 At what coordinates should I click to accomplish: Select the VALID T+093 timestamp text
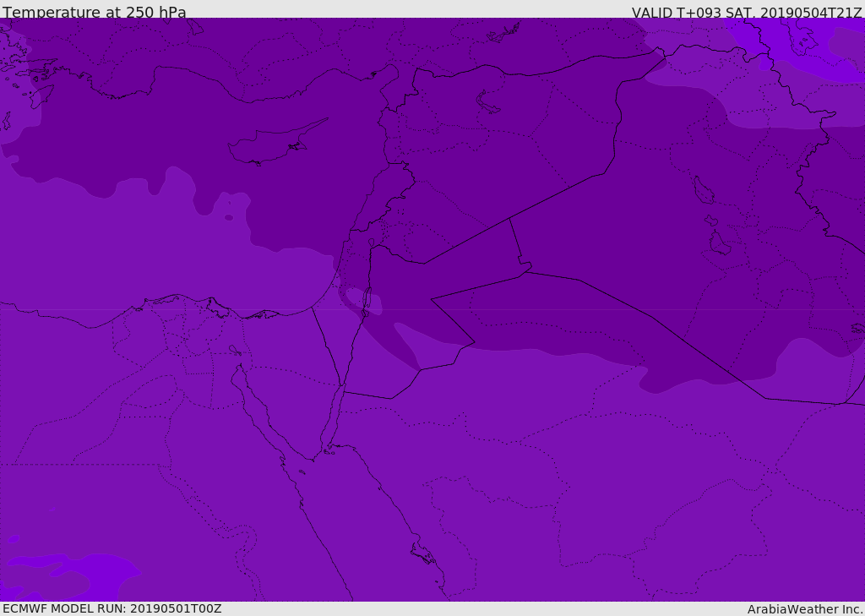tap(747, 13)
